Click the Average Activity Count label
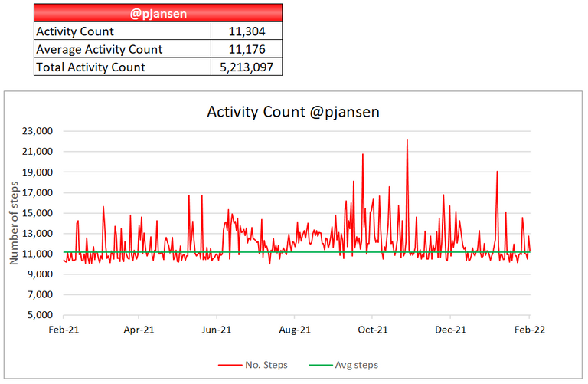Viewport: 588px width, 384px height. (x=122, y=49)
